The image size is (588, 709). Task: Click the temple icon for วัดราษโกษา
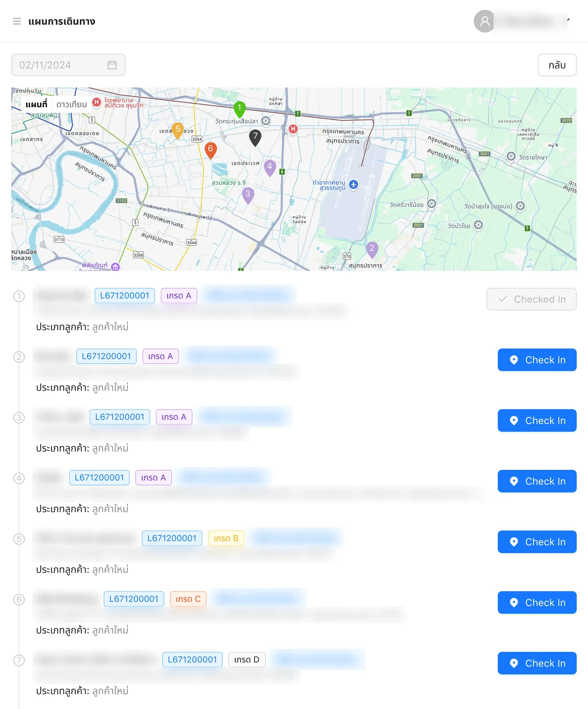pyautogui.click(x=511, y=156)
